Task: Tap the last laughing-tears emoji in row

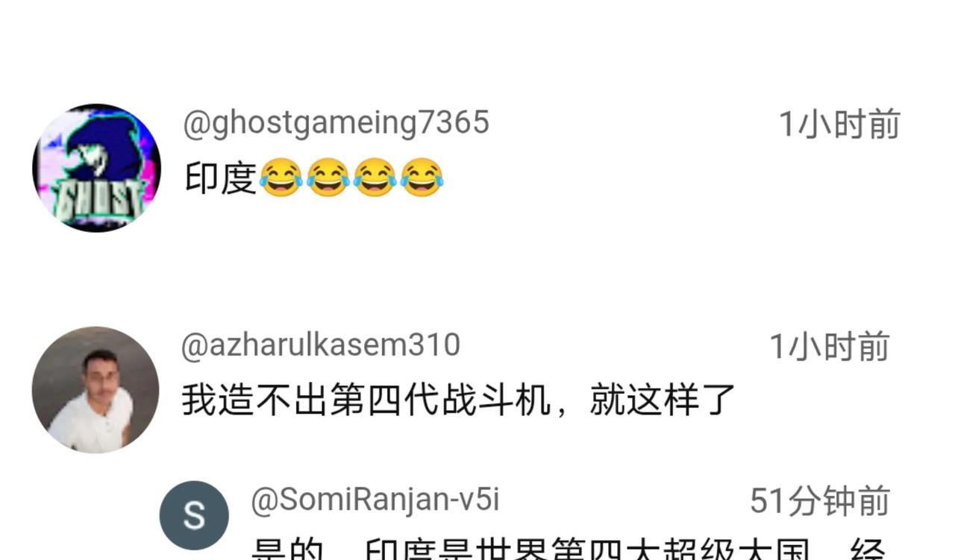Action: (x=422, y=178)
